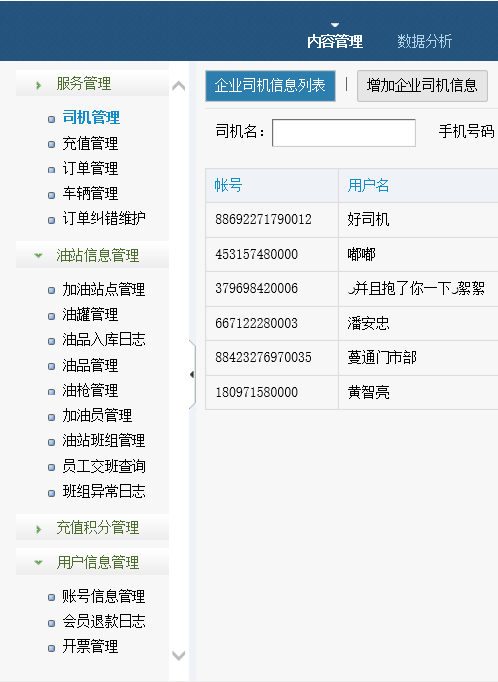
Task: Open the 内容管理 top menu
Action: click(x=335, y=41)
